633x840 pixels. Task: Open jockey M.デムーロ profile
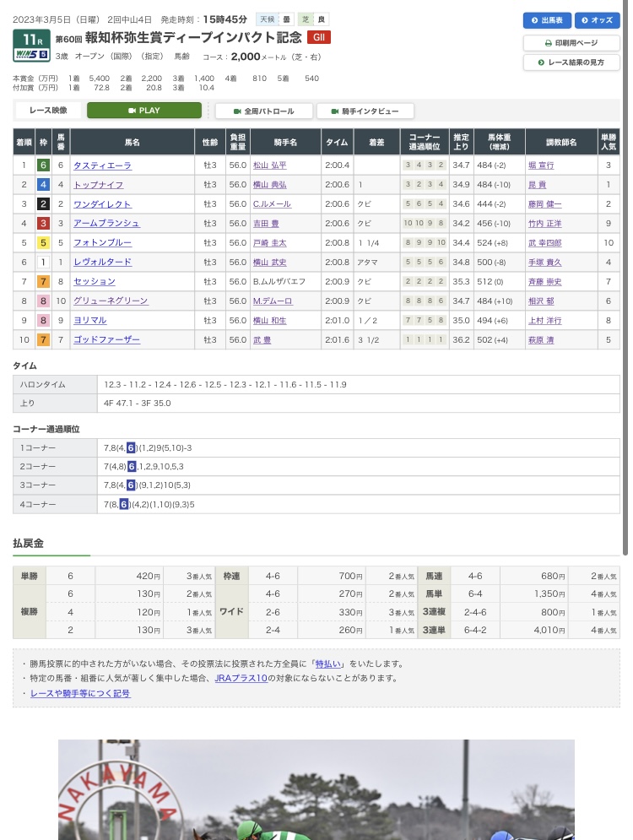[273, 301]
